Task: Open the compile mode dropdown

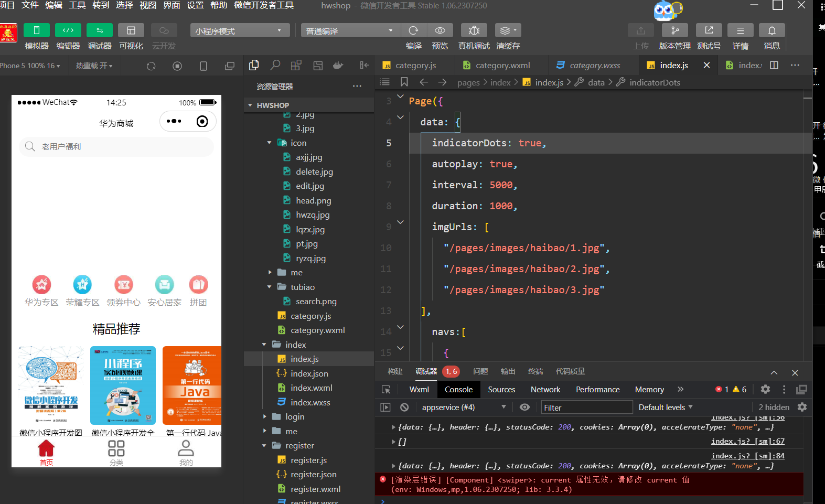Action: [350, 30]
